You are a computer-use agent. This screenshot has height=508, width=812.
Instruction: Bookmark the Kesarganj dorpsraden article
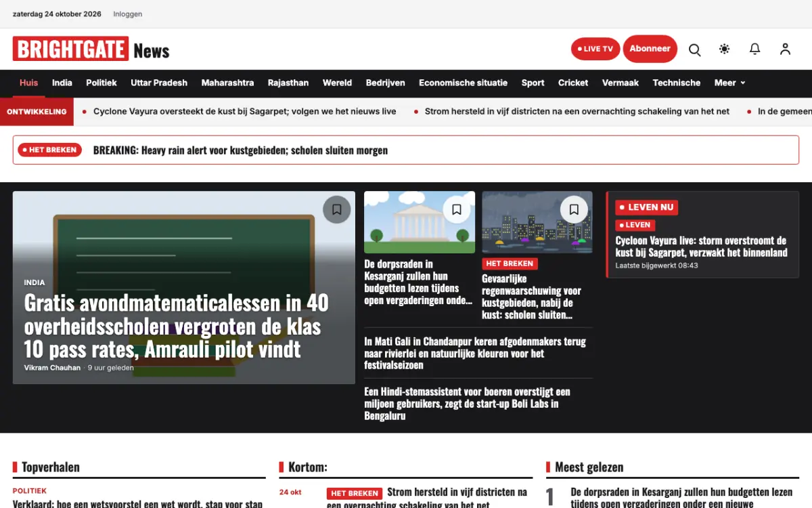coord(457,210)
